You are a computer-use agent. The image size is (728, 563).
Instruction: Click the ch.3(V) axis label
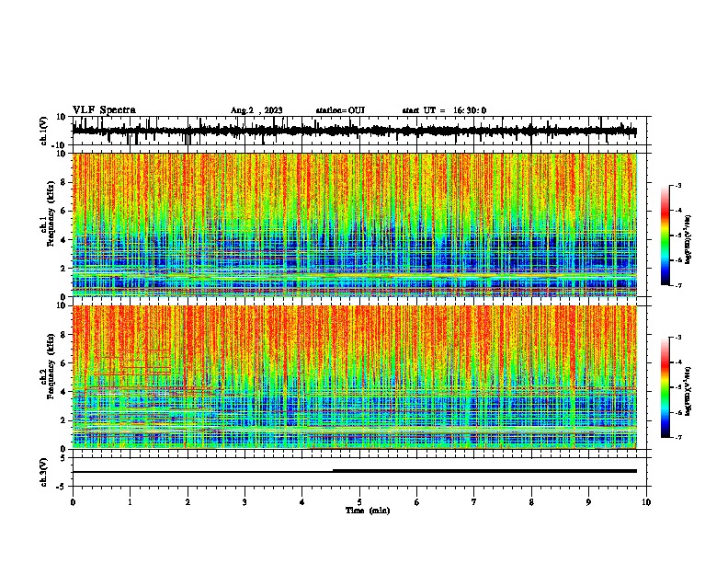pos(43,472)
